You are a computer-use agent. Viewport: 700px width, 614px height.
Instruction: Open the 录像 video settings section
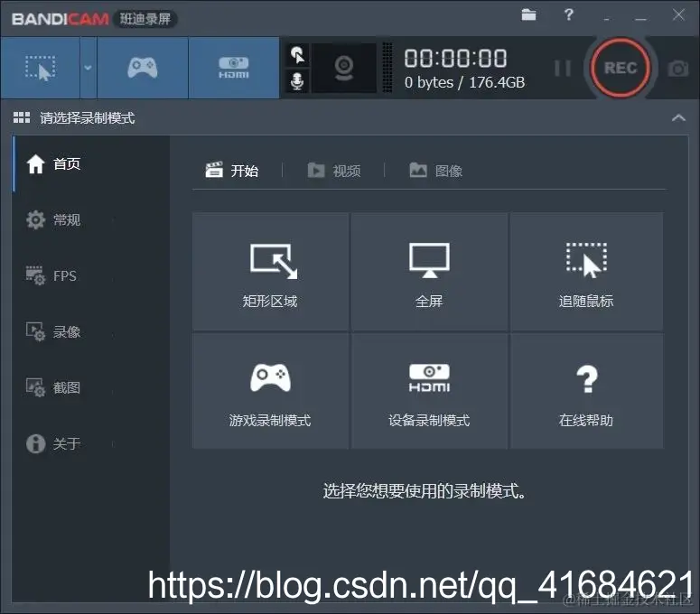[x=91, y=331]
